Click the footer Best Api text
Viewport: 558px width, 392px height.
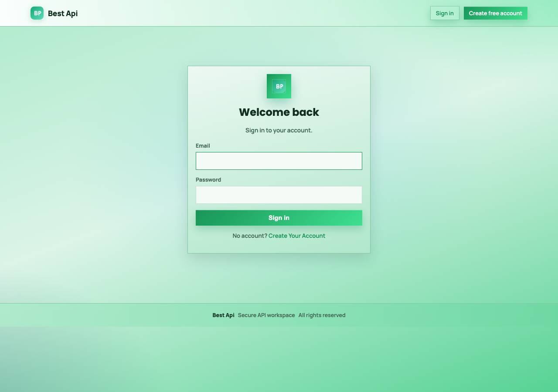click(x=223, y=315)
